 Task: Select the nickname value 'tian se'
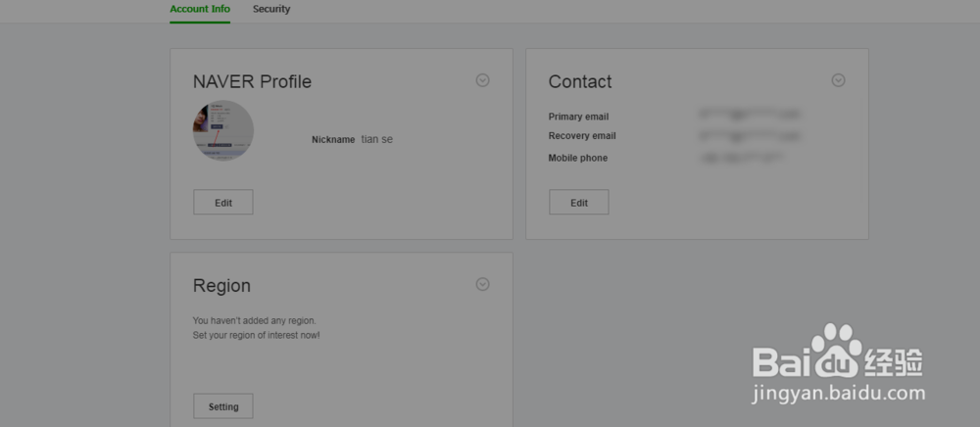tap(377, 139)
